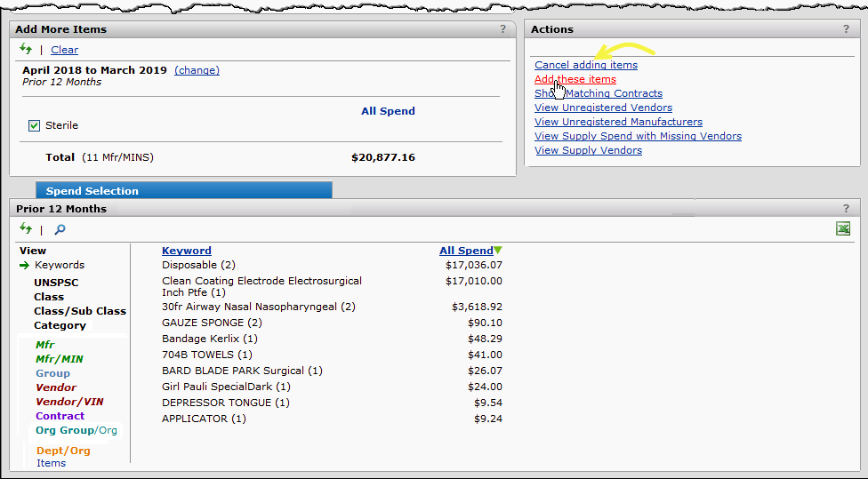Click green sort arrow beside All Spend
The width and height of the screenshot is (868, 479).
point(498,251)
